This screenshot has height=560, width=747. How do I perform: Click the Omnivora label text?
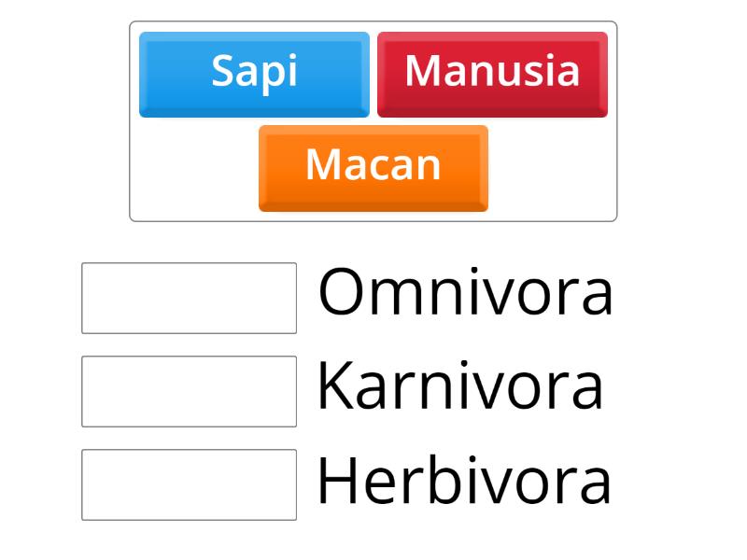click(x=465, y=294)
